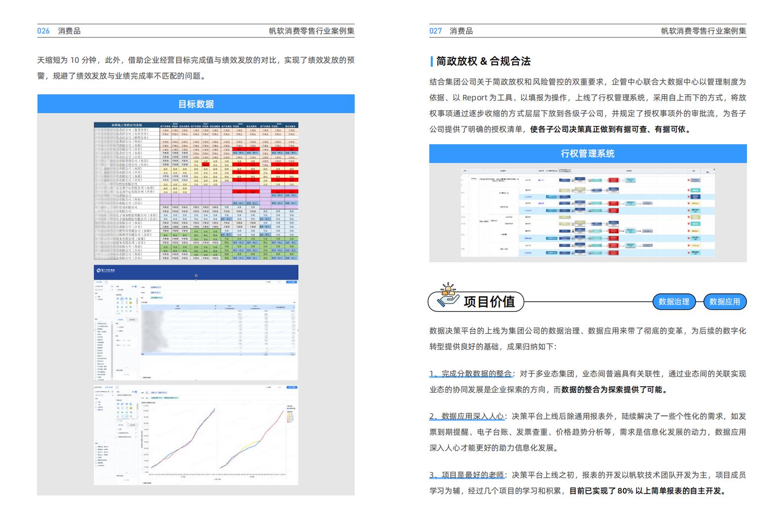Click 帆软消费零售行业案例集 title on page 026

[312, 31]
